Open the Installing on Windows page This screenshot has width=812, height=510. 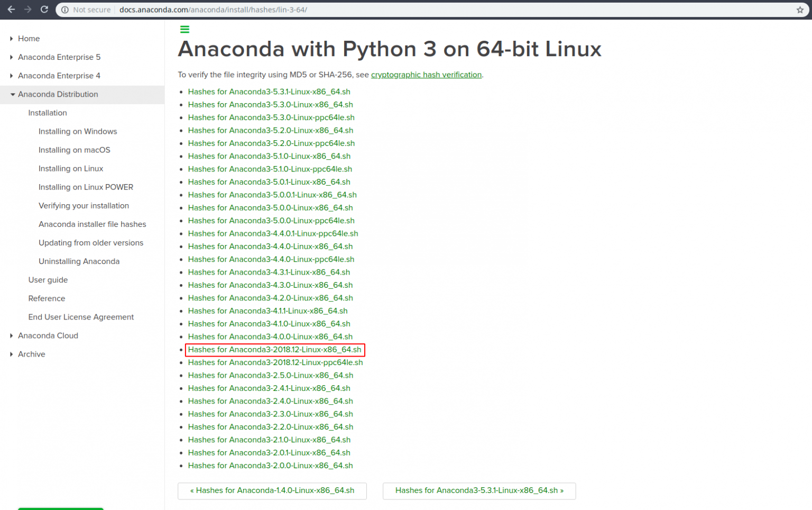point(78,131)
